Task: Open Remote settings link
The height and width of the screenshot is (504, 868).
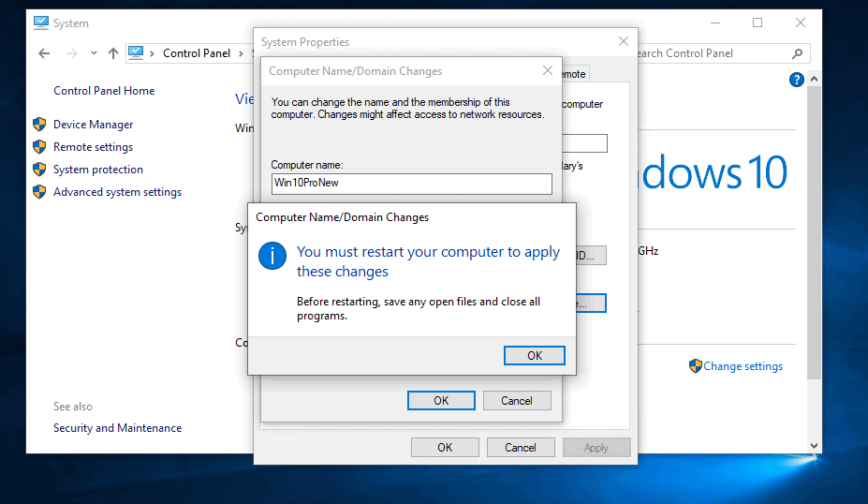Action: pyautogui.click(x=93, y=147)
